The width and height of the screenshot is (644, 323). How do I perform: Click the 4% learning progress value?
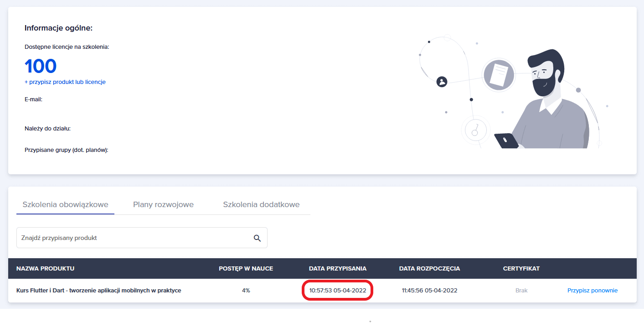click(x=246, y=291)
